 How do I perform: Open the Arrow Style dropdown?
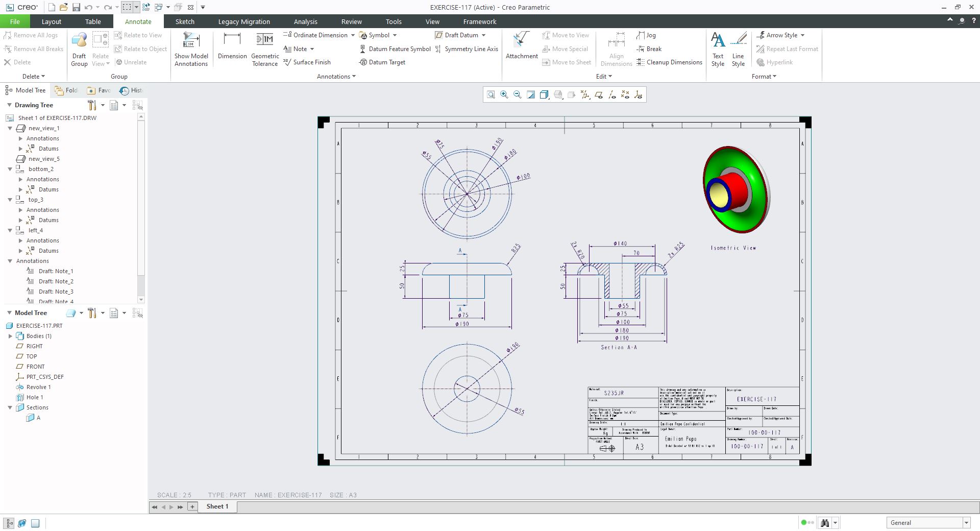(802, 35)
